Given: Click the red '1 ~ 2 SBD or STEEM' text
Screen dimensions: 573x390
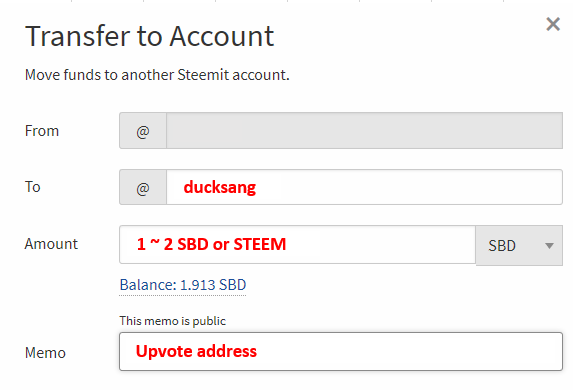Looking at the screenshot, I should [x=211, y=244].
